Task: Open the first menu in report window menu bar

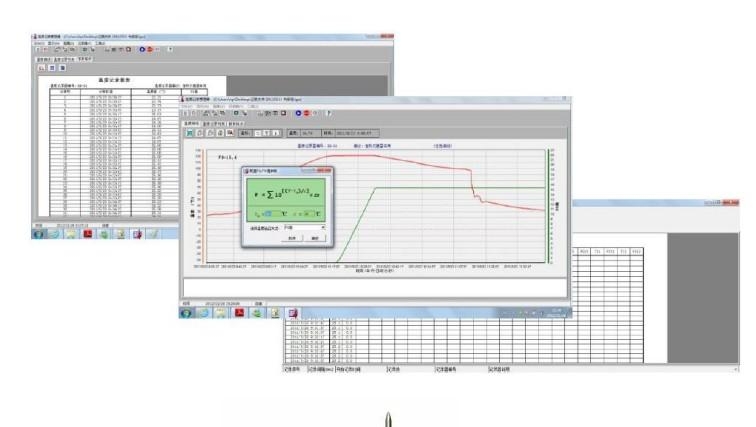Action: coord(39,43)
